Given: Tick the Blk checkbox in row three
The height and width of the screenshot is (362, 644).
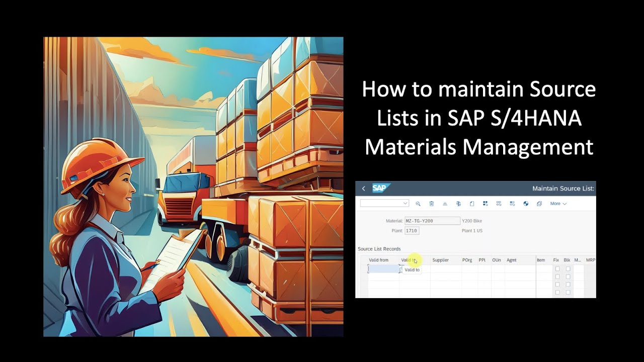Looking at the screenshot, I should (568, 285).
